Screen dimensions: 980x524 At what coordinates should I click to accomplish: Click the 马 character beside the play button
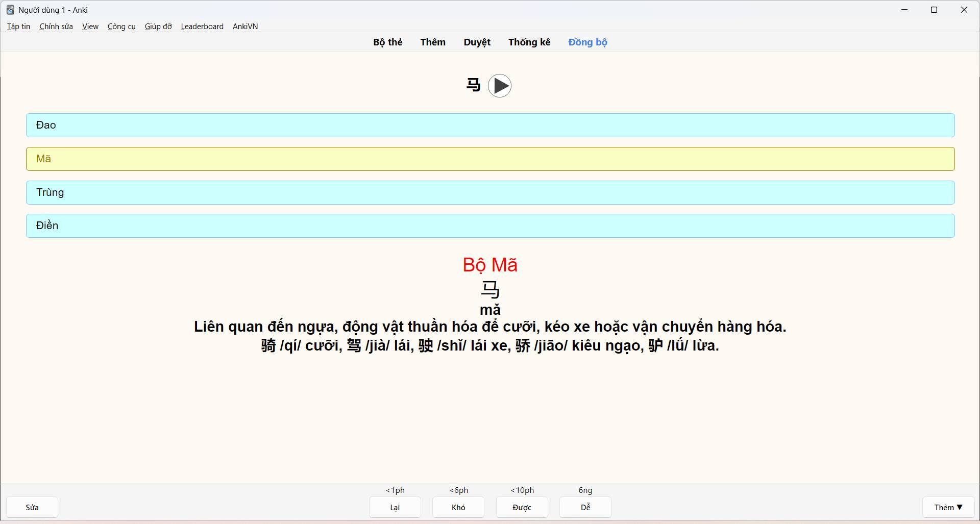[x=473, y=85]
